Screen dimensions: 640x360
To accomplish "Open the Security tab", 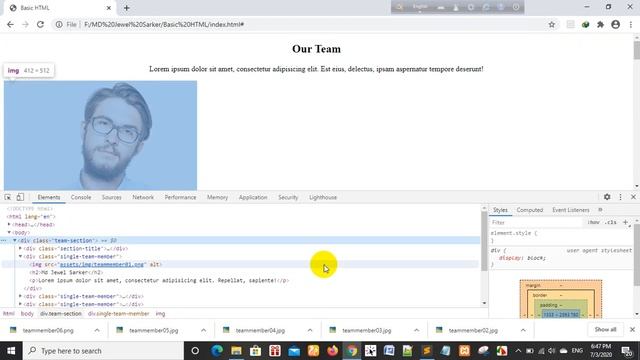I will click(288, 197).
